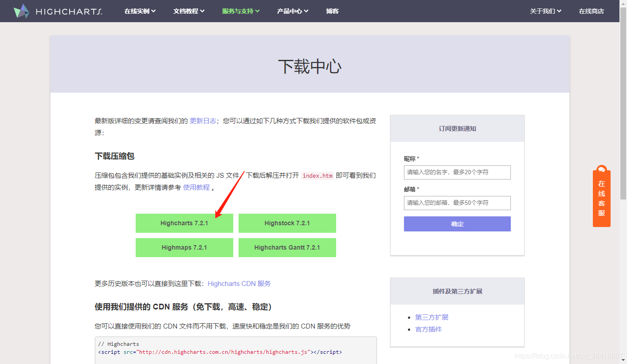Click the 下载中心 page heading
The image size is (627, 364).
310,66
